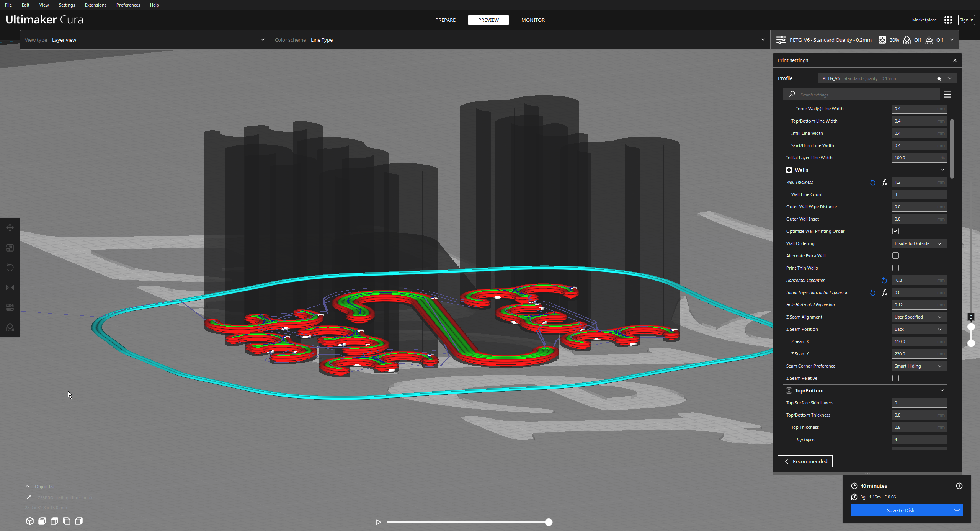Switch camera to Front view preset
The image size is (980, 531).
[x=42, y=521]
